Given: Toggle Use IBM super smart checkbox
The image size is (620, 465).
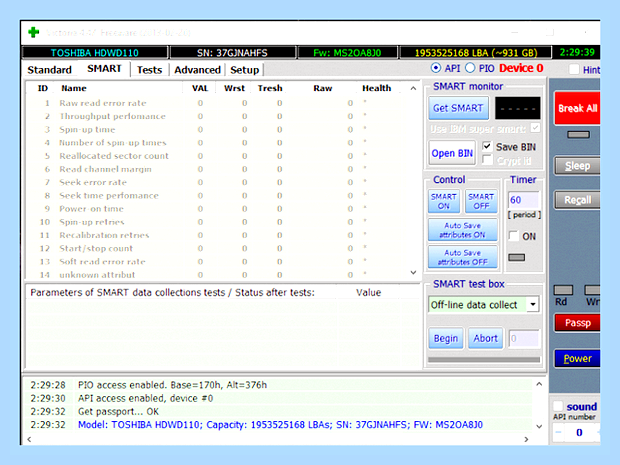Looking at the screenshot, I should tap(535, 128).
